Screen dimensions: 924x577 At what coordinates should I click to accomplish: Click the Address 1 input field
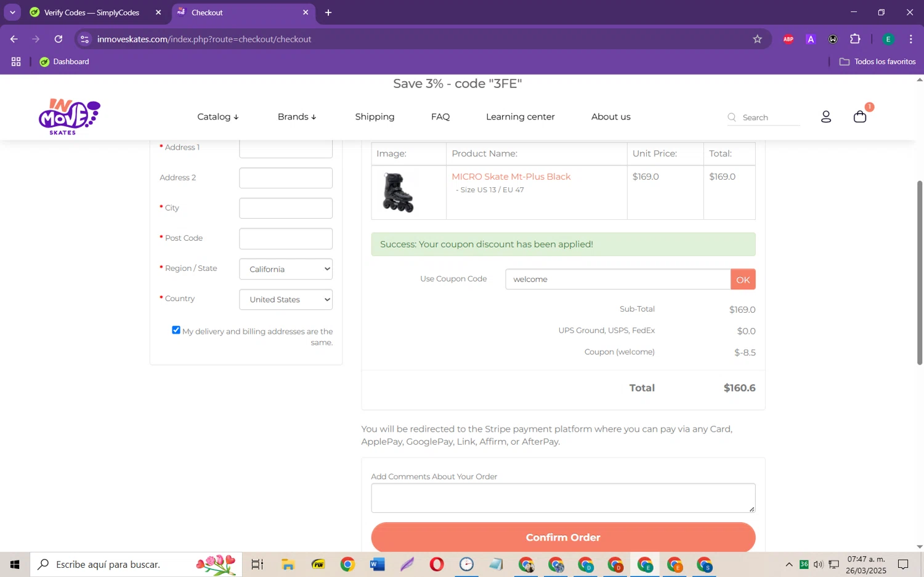[286, 148]
